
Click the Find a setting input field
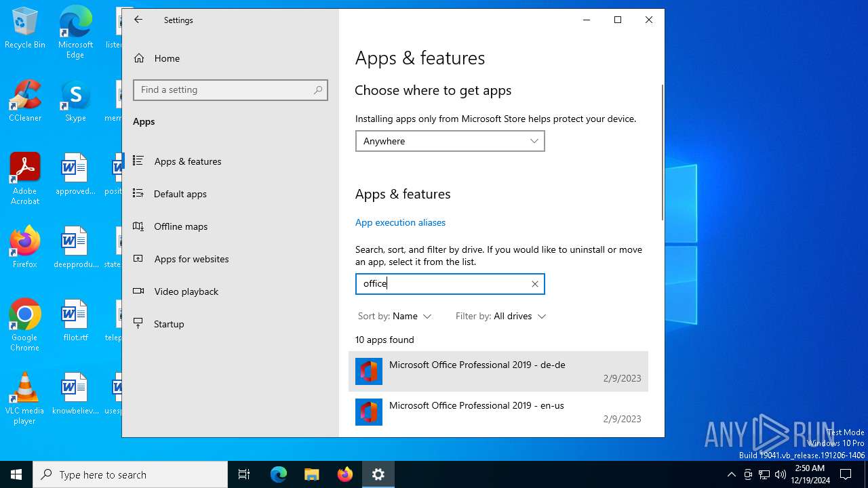coord(224,90)
